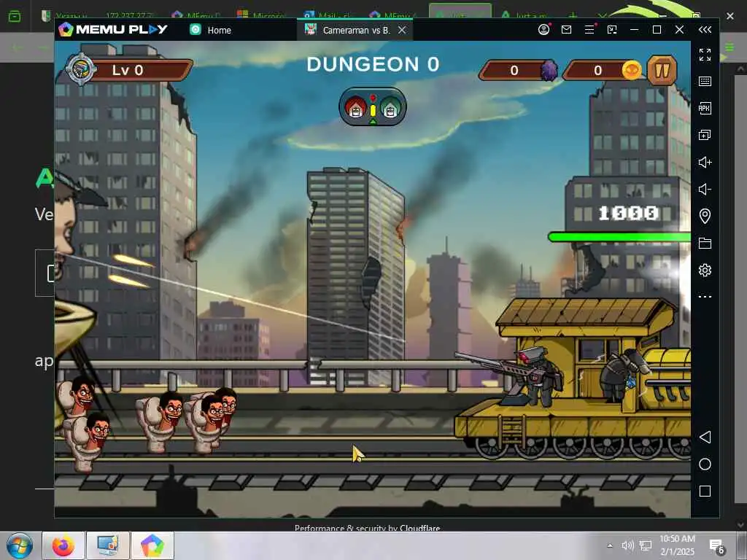747x560 pixels.
Task: Open the Windows Start button
Action: click(x=19, y=545)
